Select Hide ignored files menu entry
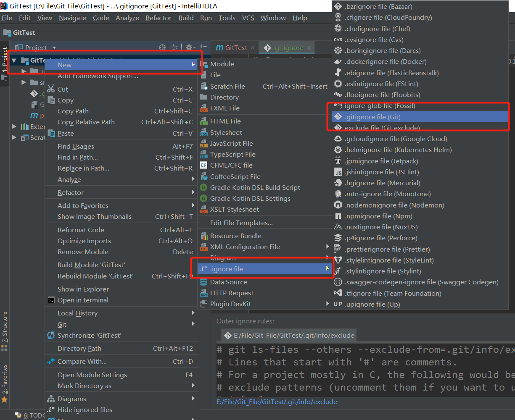The width and height of the screenshot is (515, 420). [x=121, y=409]
